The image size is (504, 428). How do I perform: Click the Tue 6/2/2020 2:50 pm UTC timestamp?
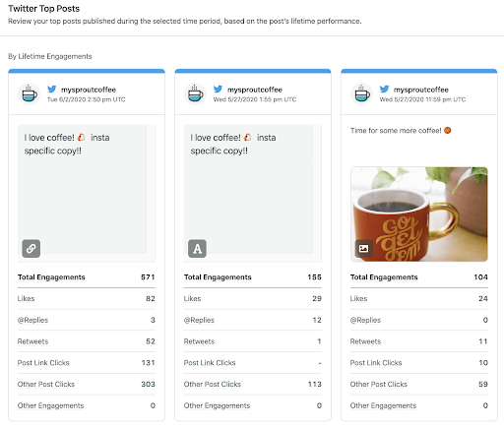87,99
